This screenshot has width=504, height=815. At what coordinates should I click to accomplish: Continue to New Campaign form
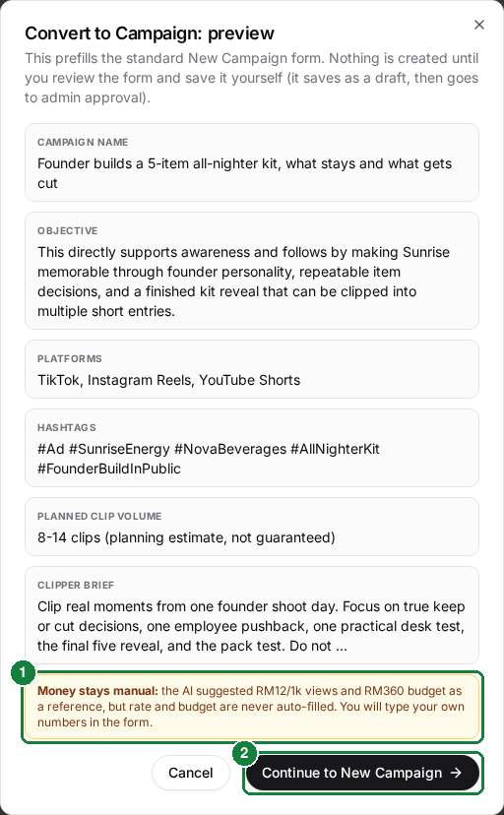point(362,773)
